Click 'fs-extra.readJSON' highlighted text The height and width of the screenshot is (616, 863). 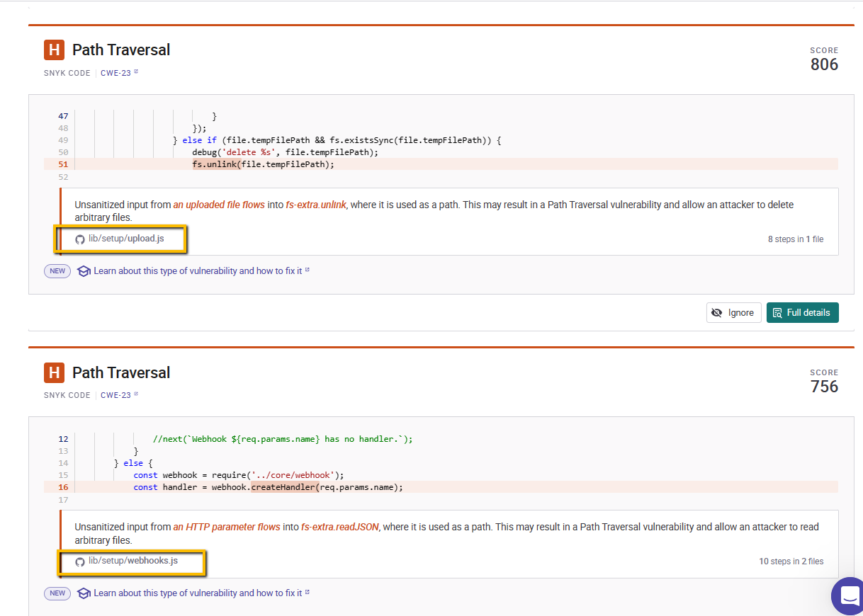[340, 527]
